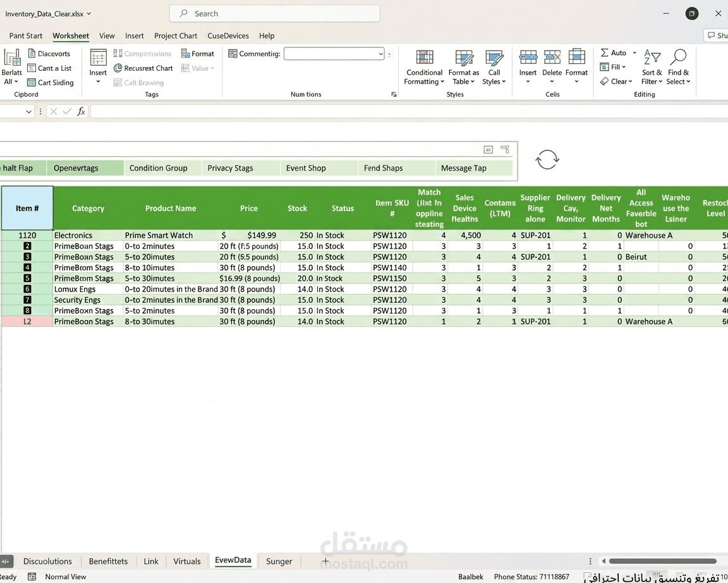728x583 pixels.
Task: Select the Privacy Stags slicer button
Action: (241, 168)
